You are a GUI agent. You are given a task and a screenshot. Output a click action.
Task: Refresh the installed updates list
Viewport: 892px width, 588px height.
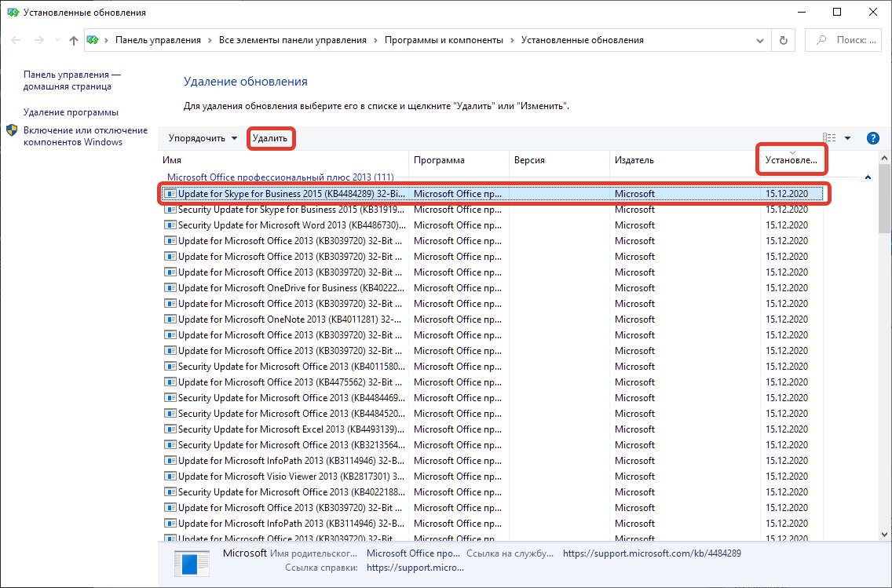click(x=783, y=40)
